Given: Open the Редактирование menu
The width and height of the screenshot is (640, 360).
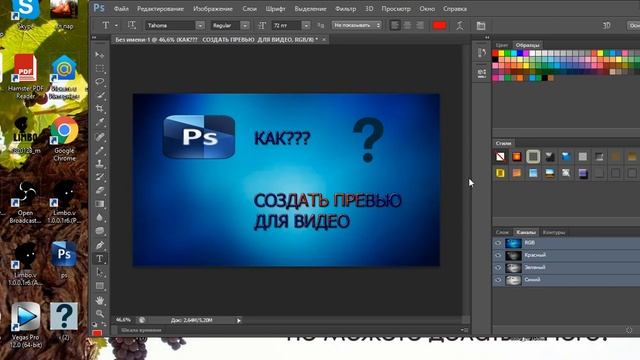Looking at the screenshot, I should [x=160, y=9].
